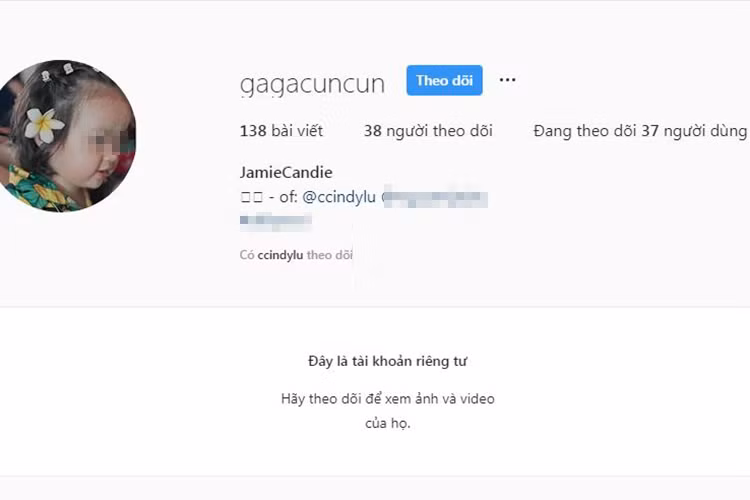
Task: Open Đang theo dõi 37 người dùng list
Action: 640,131
